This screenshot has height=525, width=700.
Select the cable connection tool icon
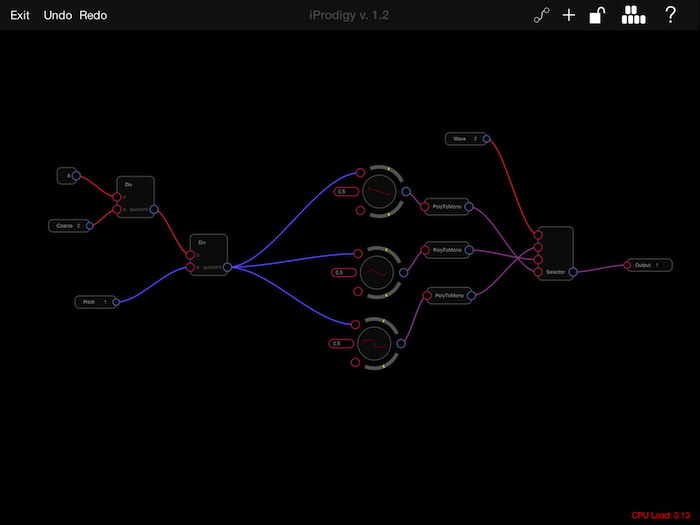pyautogui.click(x=542, y=16)
